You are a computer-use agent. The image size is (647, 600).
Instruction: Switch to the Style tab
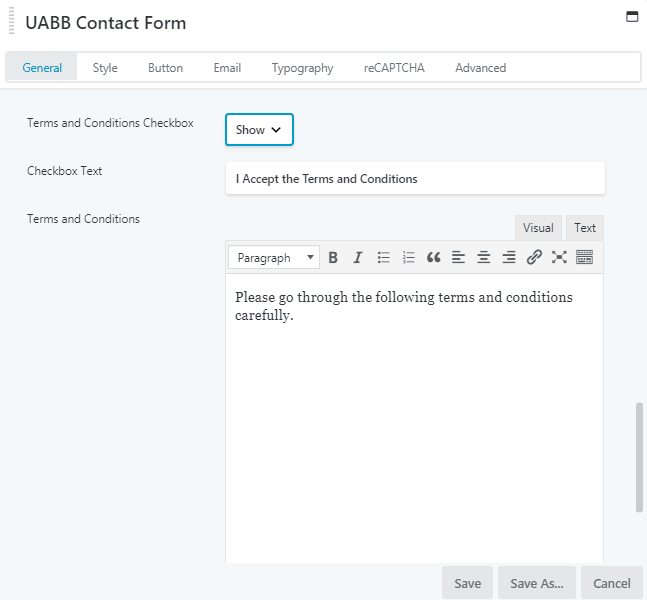tap(105, 68)
